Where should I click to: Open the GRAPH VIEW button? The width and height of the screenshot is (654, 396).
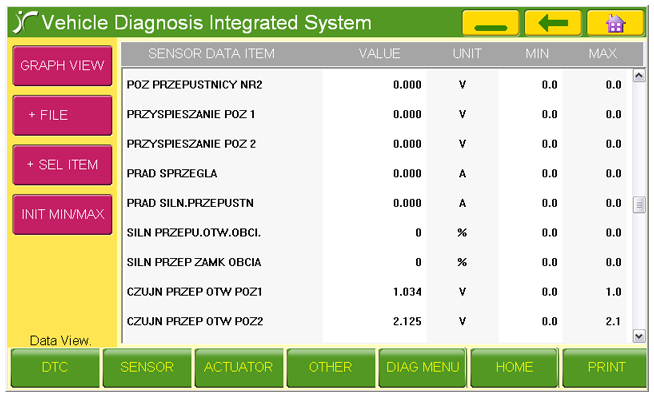click(x=62, y=66)
